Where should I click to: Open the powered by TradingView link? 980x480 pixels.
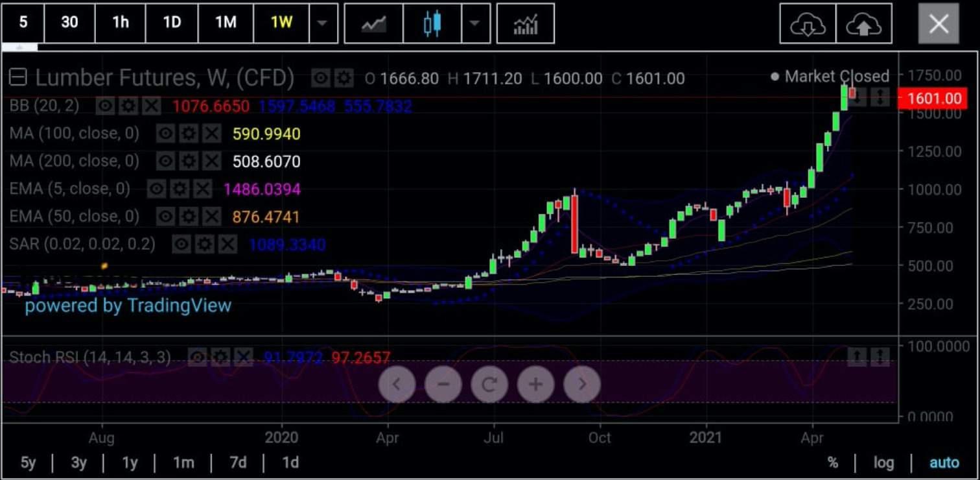[128, 305]
